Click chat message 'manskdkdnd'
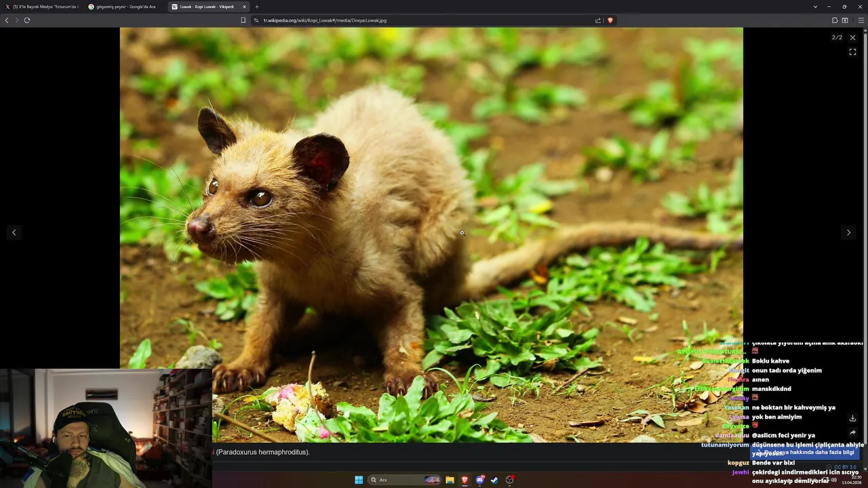This screenshot has width=868, height=488. click(772, 389)
